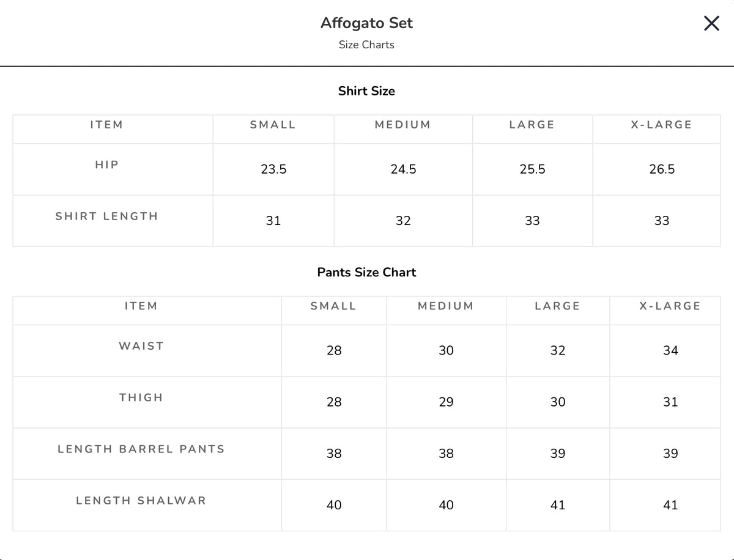
Task: Select the THIGH row label
Action: point(141,397)
